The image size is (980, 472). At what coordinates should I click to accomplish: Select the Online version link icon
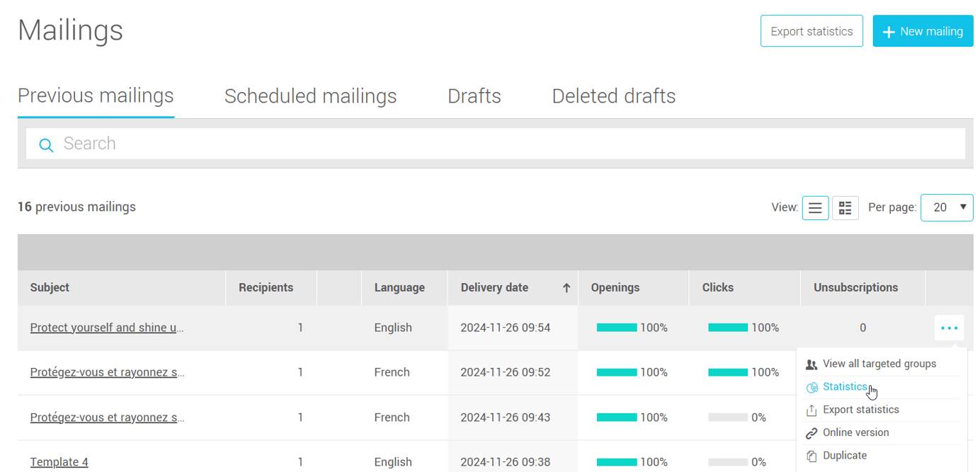(811, 432)
